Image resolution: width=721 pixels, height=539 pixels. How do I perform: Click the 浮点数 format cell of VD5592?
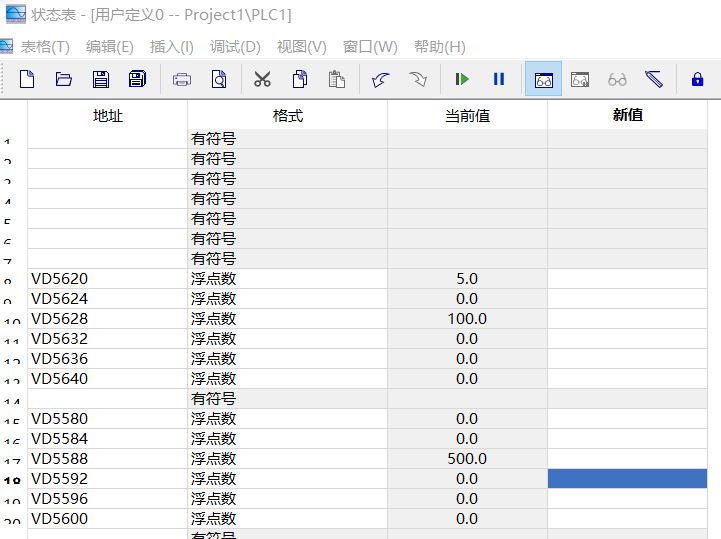[x=287, y=479]
